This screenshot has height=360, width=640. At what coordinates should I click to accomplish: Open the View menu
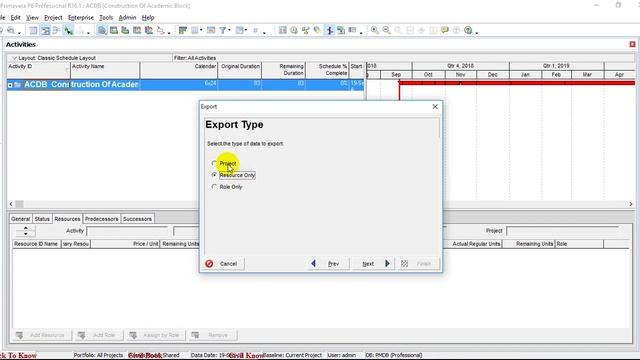tap(32, 18)
